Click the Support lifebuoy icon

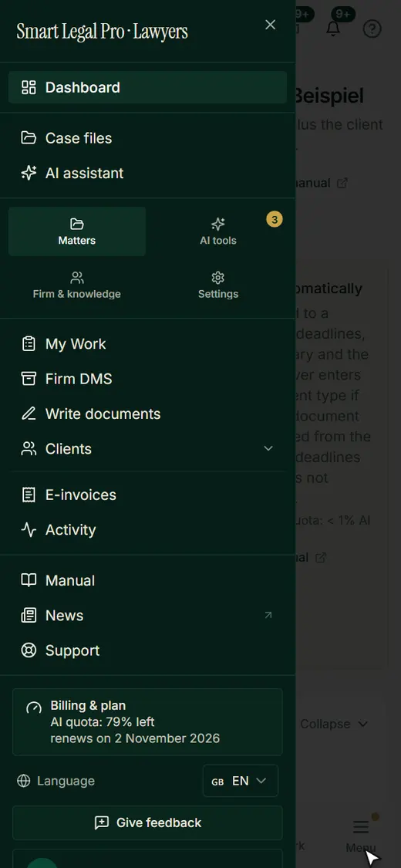29,650
